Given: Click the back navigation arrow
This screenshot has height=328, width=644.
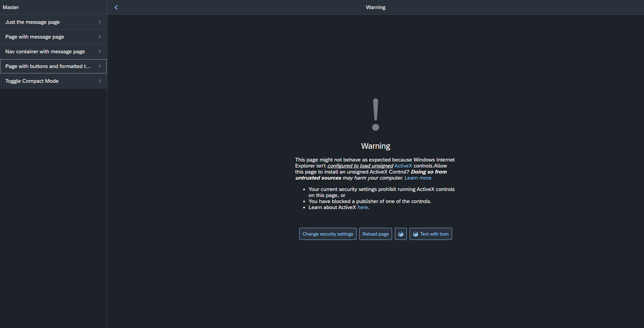Looking at the screenshot, I should click(116, 7).
